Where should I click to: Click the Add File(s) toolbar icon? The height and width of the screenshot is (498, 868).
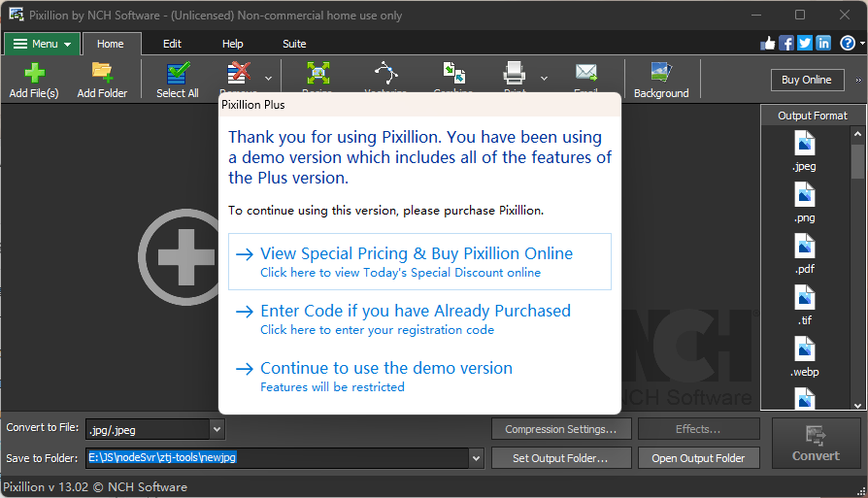pyautogui.click(x=34, y=73)
